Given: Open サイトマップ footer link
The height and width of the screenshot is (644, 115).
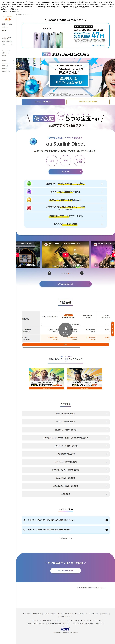Looking at the screenshot, I should [27, 614].
